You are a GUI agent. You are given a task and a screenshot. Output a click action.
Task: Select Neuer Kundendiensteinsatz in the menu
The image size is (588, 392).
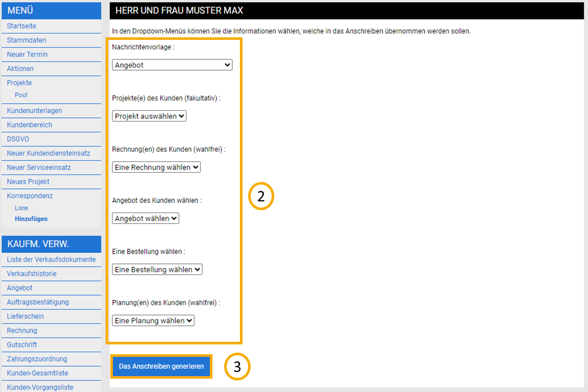pyautogui.click(x=48, y=153)
